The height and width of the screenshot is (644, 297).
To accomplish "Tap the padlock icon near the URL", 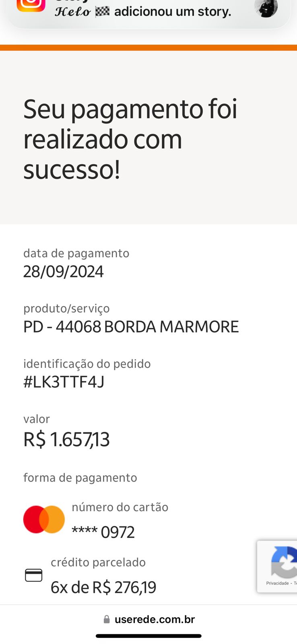I will point(107,619).
